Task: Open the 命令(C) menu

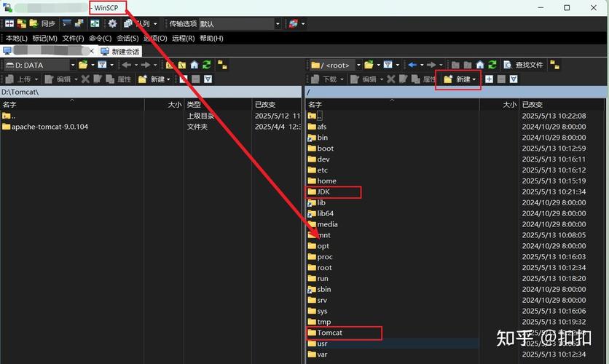Action: [x=101, y=38]
